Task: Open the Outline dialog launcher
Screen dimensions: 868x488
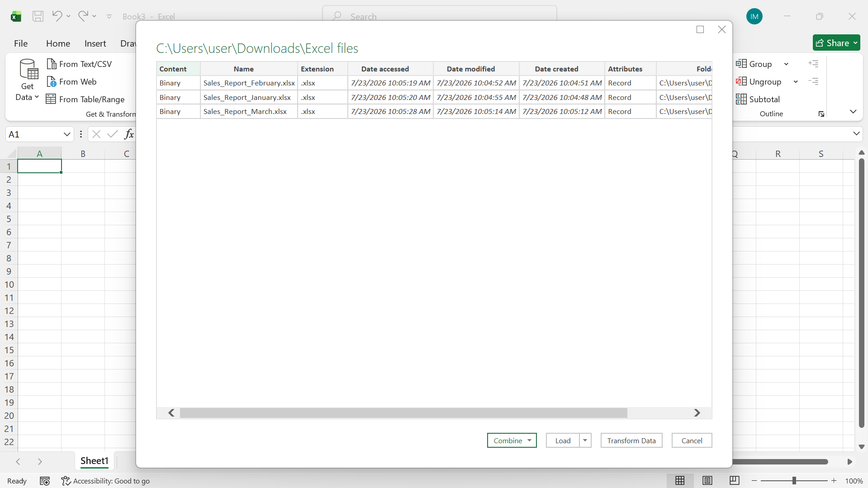Action: click(x=821, y=114)
